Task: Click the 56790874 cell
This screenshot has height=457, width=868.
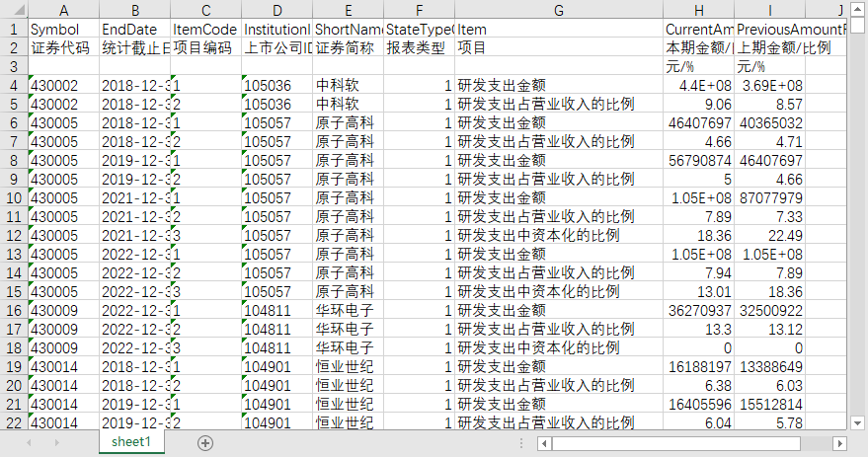Action: point(699,161)
